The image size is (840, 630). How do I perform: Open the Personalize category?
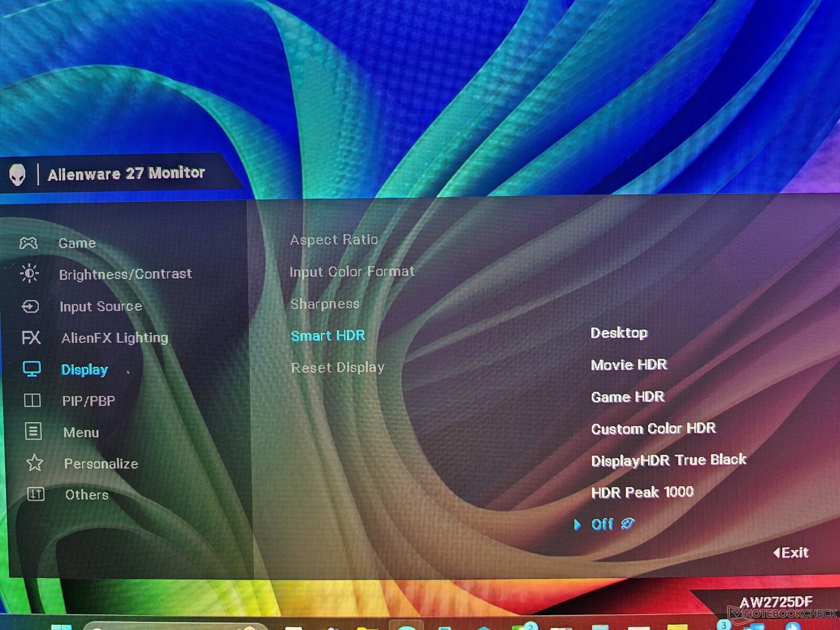pyautogui.click(x=101, y=464)
